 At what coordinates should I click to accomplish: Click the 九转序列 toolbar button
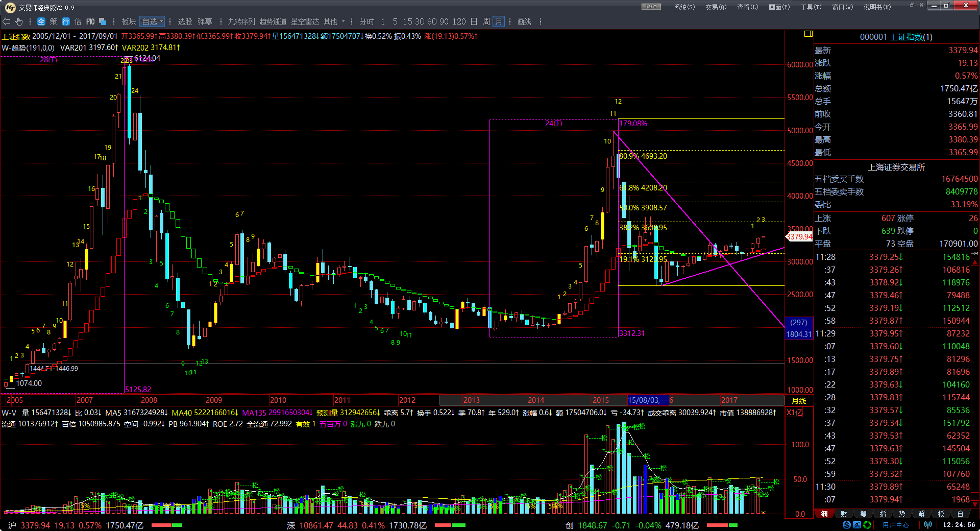point(241,21)
